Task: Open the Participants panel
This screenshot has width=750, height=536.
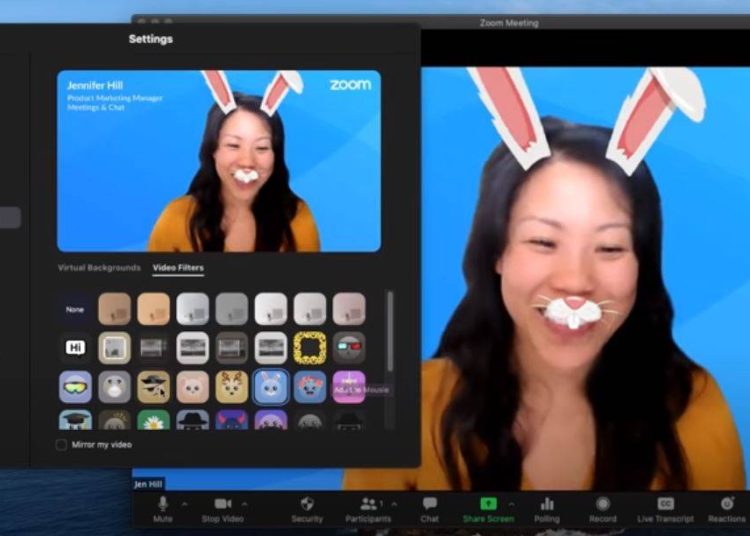Action: (368, 510)
